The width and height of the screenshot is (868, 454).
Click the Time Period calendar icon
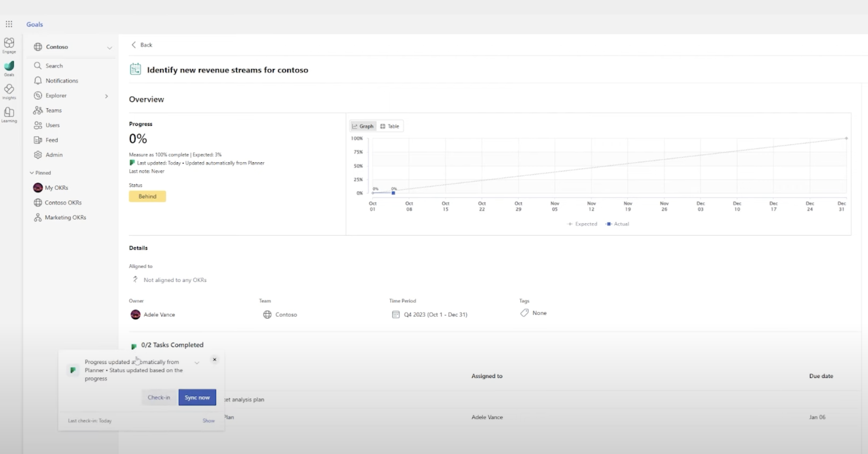click(x=396, y=315)
